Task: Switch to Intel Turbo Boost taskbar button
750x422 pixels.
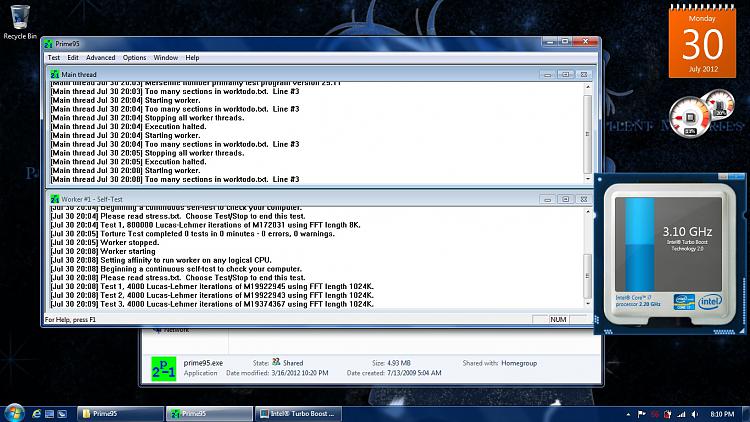Action: pos(298,414)
